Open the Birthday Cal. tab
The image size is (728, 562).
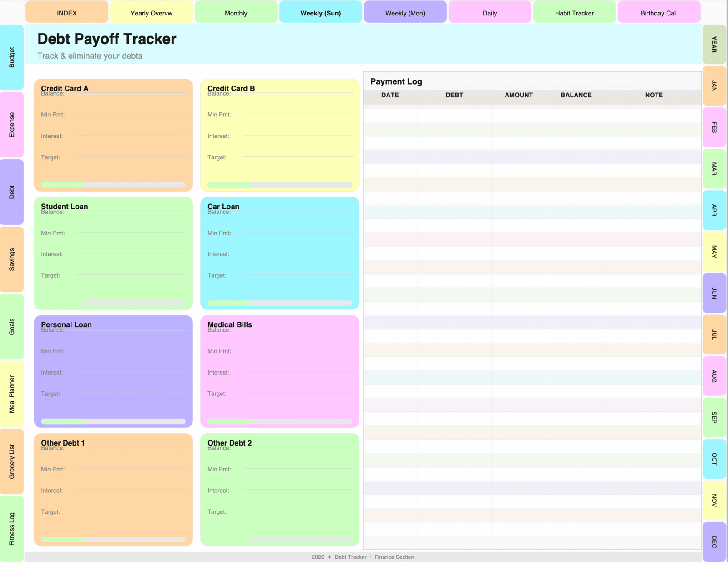coord(658,13)
